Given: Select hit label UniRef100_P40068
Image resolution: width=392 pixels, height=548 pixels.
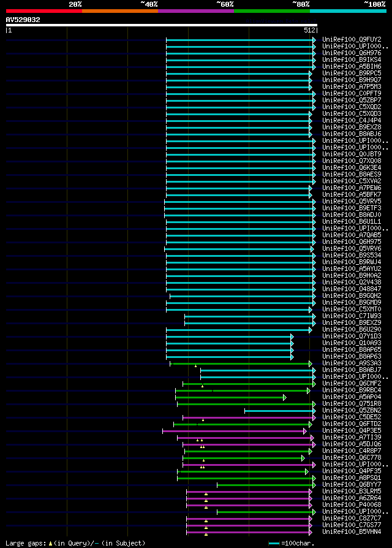Looking at the screenshot, I should click(x=352, y=505).
